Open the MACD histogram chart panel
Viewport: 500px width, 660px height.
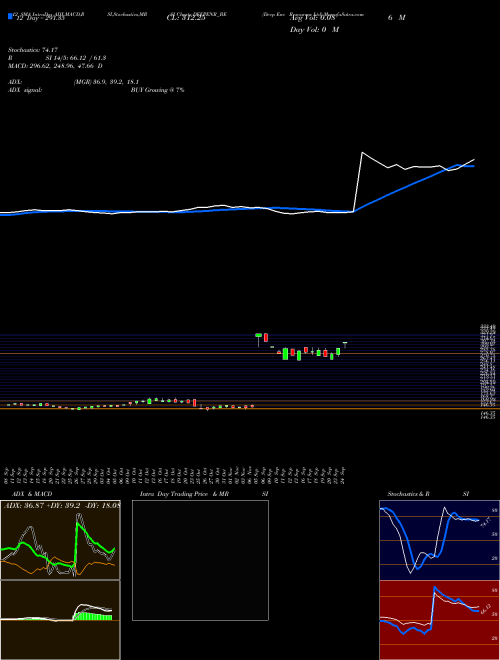click(60, 620)
